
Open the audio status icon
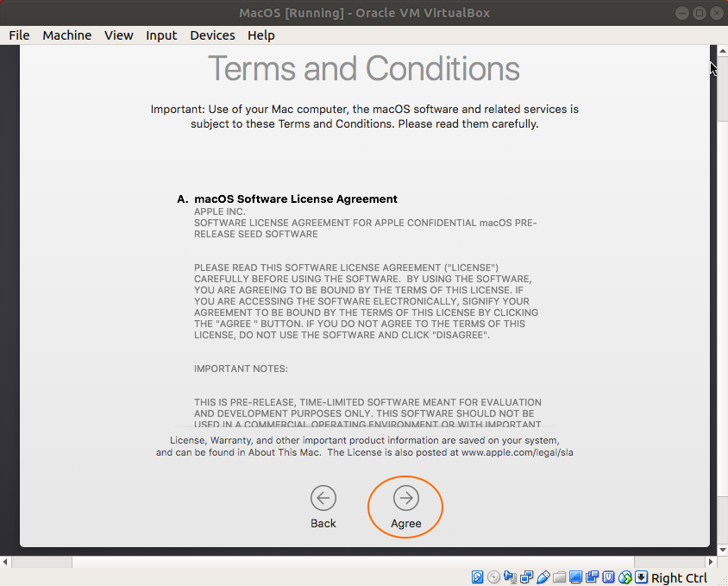(510, 577)
